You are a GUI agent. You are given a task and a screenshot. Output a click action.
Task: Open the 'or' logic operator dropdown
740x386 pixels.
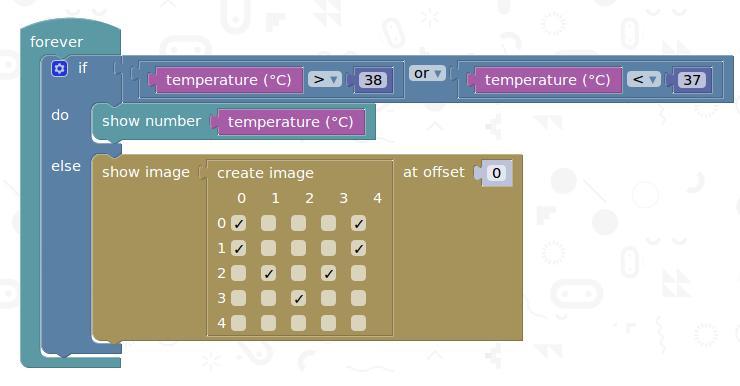click(x=427, y=73)
